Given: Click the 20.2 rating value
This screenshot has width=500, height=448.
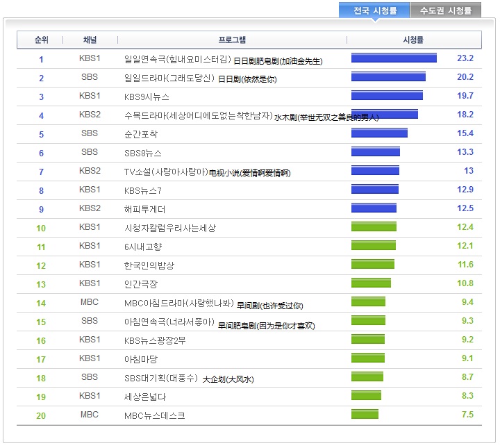Looking at the screenshot, I should pos(465,77).
